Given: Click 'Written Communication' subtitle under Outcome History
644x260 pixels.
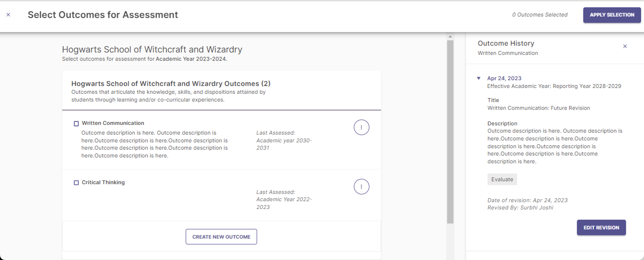Looking at the screenshot, I should 507,53.
